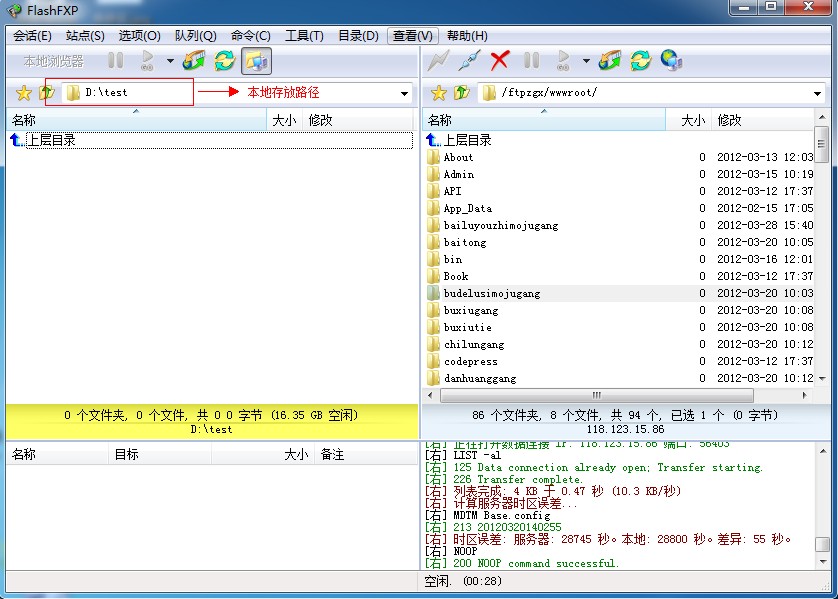Image resolution: width=838 pixels, height=599 pixels.
Task: Refresh the remote server file list
Action: coord(640,61)
